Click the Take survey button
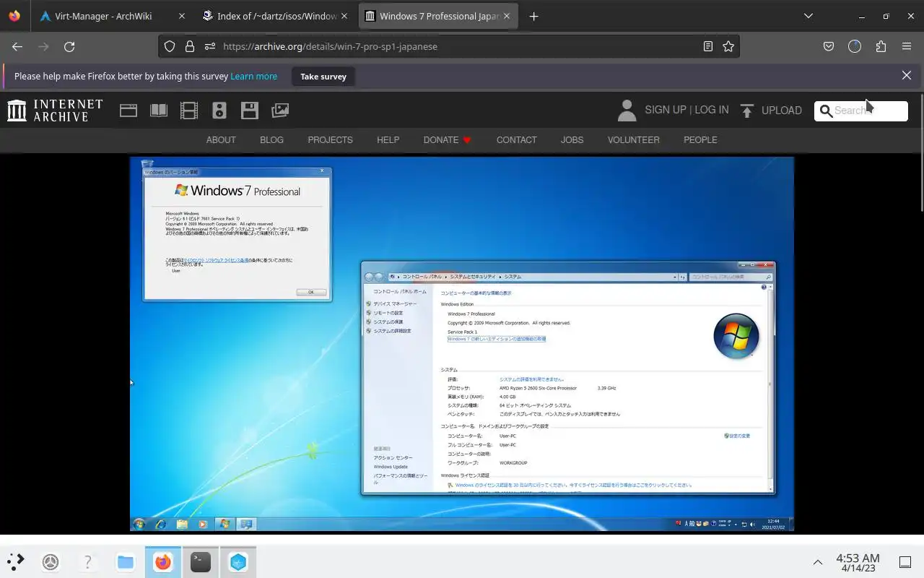Screen dimensions: 924x578 coord(323,77)
